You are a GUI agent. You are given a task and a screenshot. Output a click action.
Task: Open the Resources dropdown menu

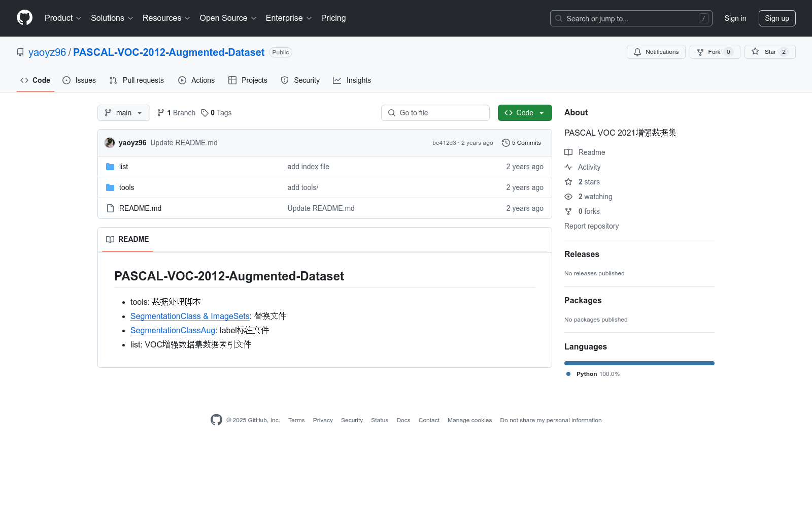(166, 18)
